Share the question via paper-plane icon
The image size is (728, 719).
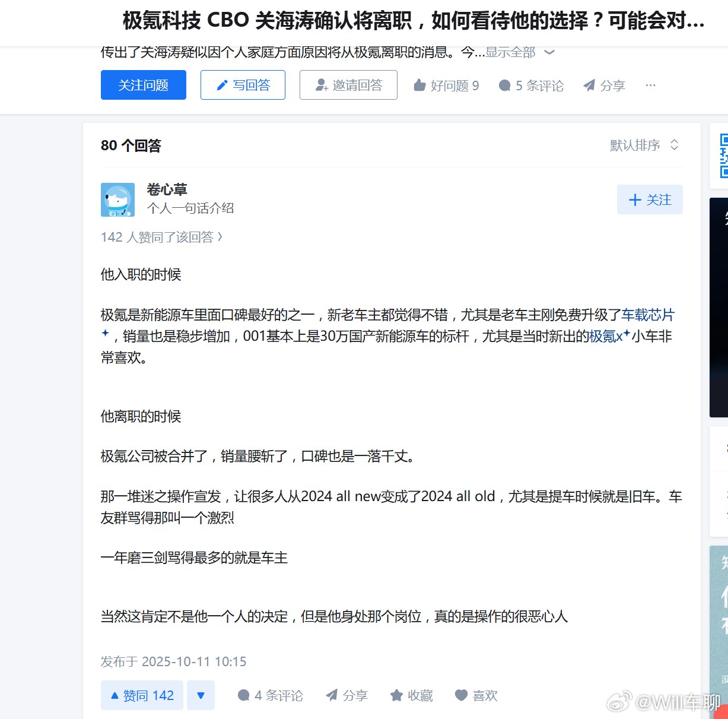(x=604, y=85)
